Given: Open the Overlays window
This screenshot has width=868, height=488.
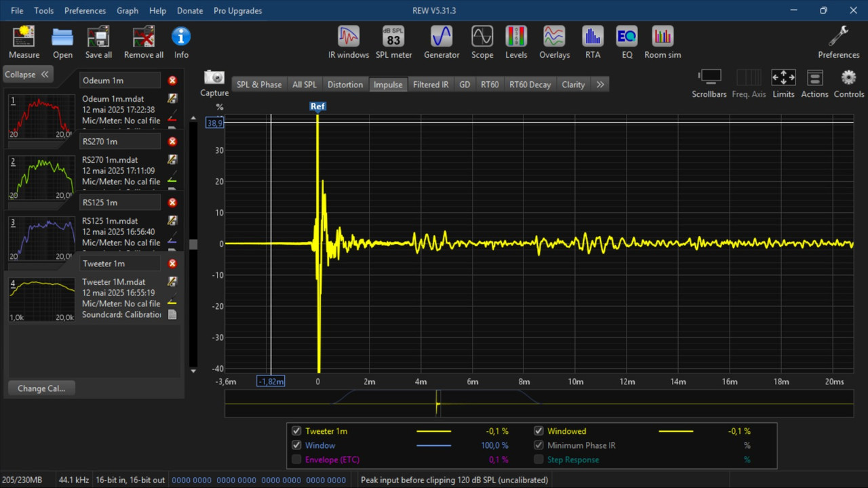Looking at the screenshot, I should (x=554, y=37).
